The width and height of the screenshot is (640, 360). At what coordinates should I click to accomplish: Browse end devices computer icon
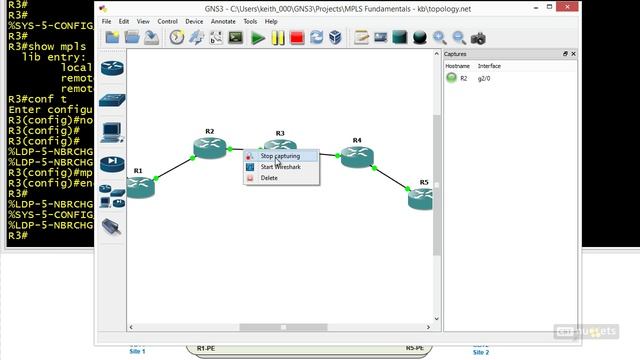(x=112, y=132)
